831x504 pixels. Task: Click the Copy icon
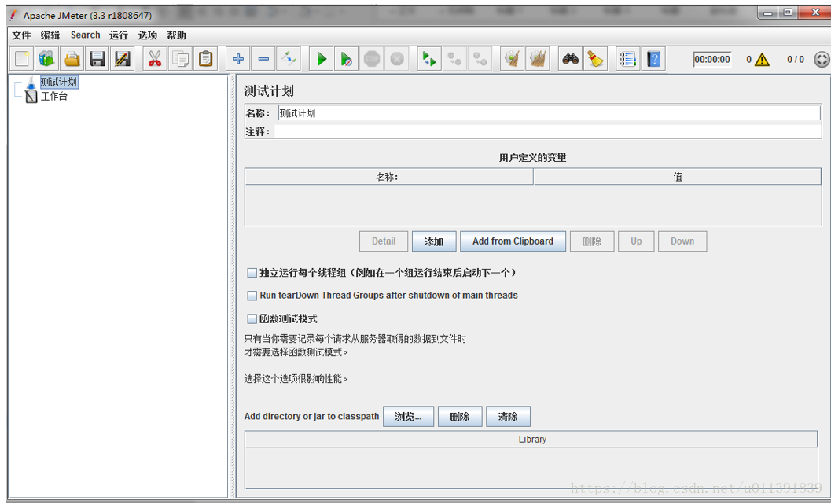coord(180,59)
